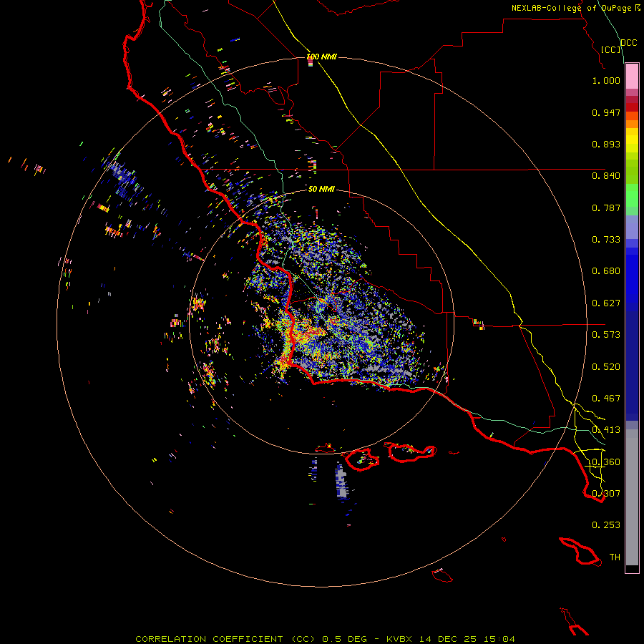644x644 pixels.
Task: Click the 14 DEC 25 date text
Action: tap(448, 639)
